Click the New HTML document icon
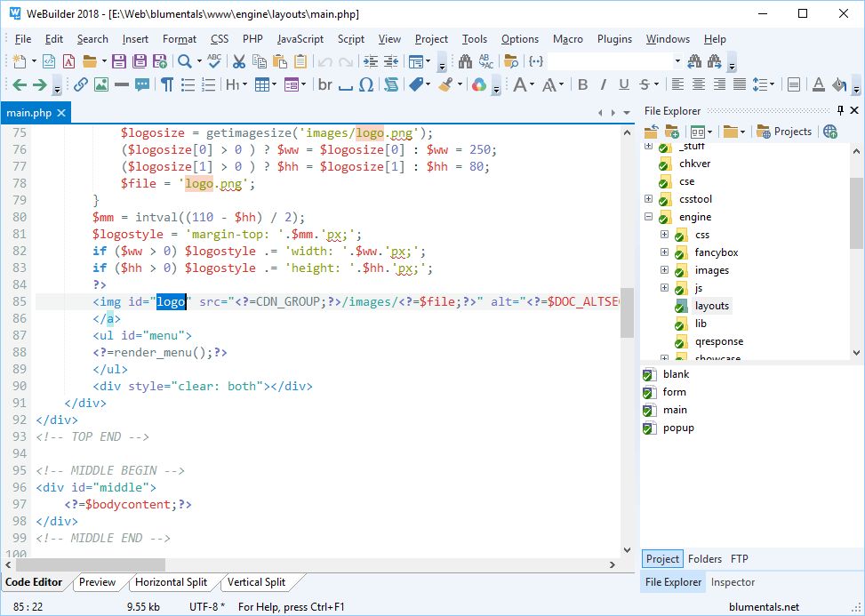 click(x=49, y=61)
